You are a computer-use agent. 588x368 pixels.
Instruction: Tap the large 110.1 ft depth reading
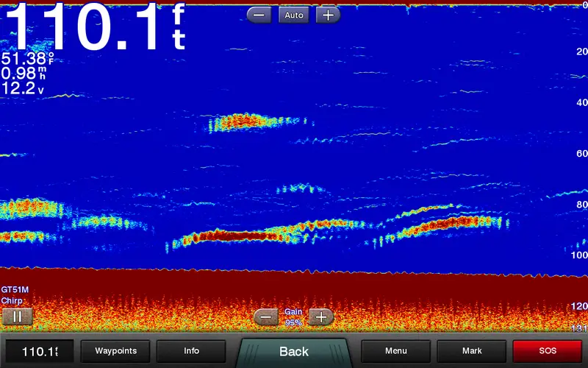pos(92,28)
